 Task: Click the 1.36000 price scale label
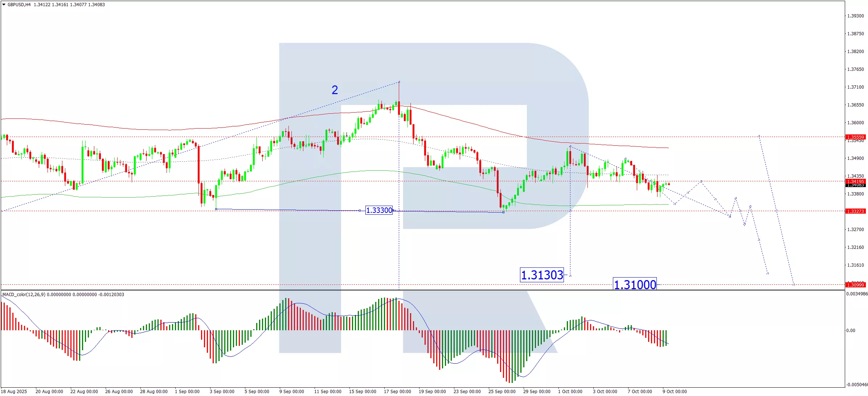click(x=855, y=123)
